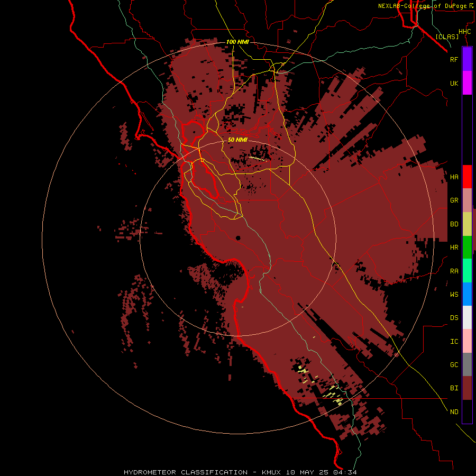Click the 'HHC' product code label

[x=464, y=32]
